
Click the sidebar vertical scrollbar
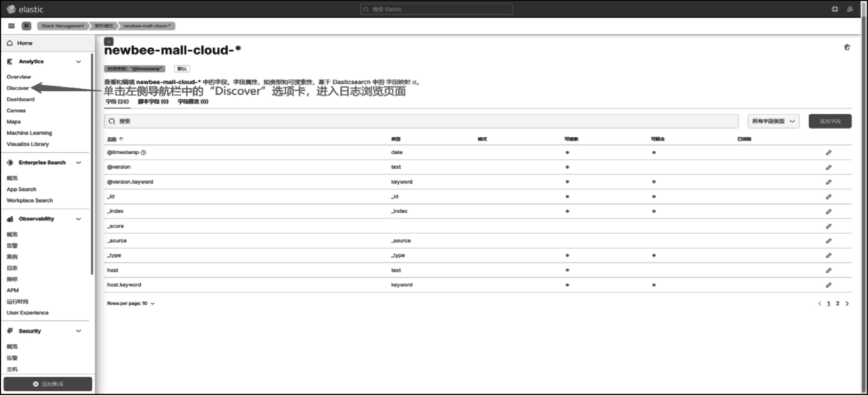pos(92,164)
